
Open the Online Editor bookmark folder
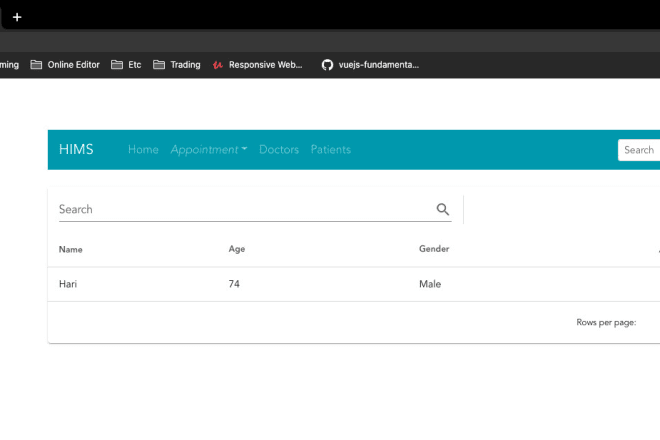point(65,65)
